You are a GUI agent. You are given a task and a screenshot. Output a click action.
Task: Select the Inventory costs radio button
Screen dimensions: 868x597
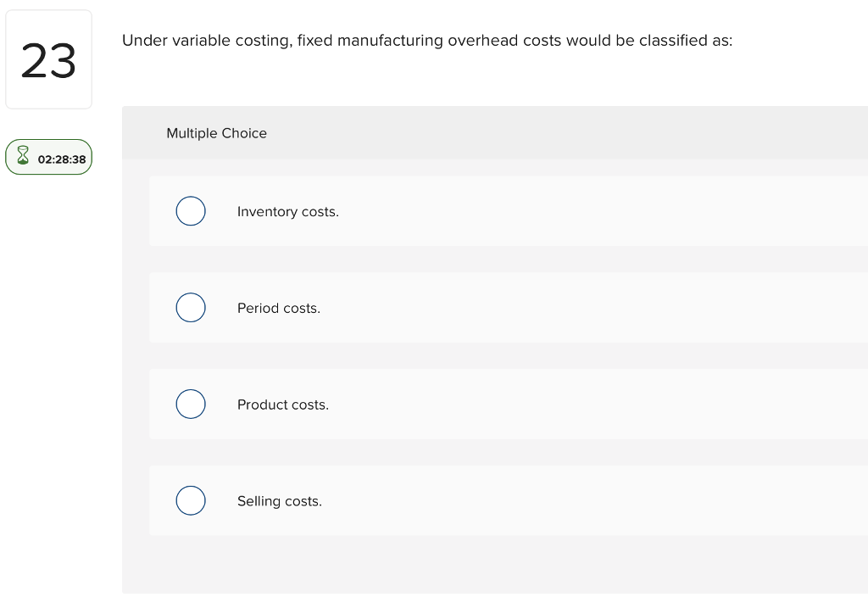coord(191,211)
